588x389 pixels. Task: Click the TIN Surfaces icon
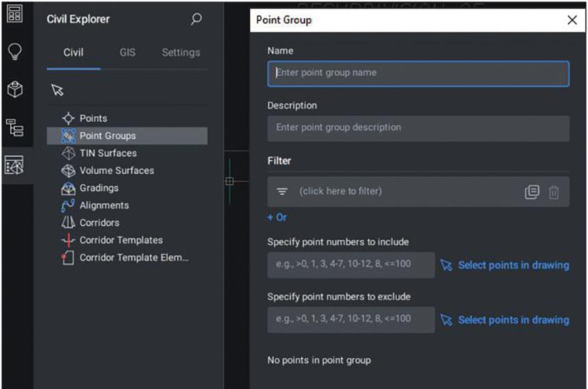pyautogui.click(x=68, y=153)
